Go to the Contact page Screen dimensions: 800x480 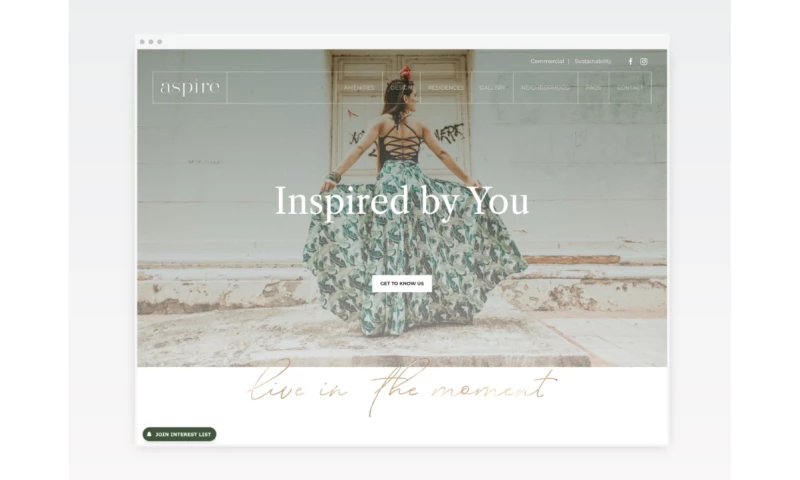point(630,88)
